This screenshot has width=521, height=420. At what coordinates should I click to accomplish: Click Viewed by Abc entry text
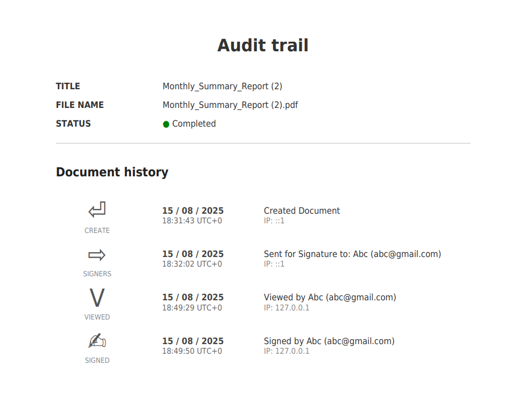330,297
